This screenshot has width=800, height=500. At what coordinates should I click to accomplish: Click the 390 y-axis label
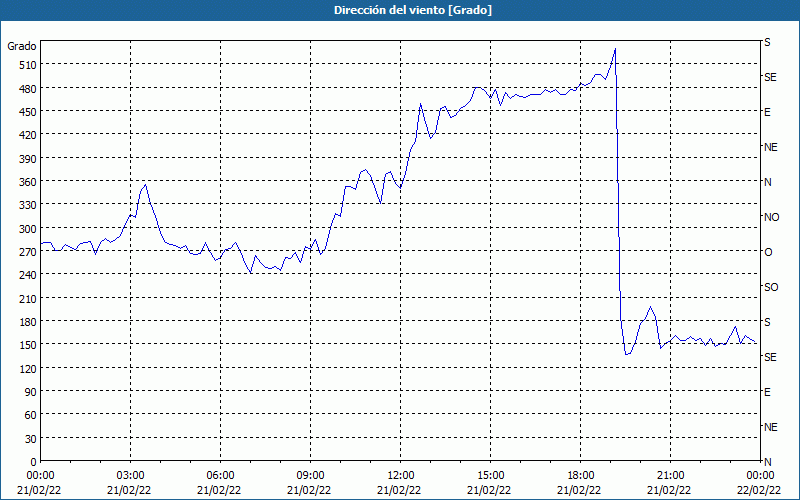28,159
